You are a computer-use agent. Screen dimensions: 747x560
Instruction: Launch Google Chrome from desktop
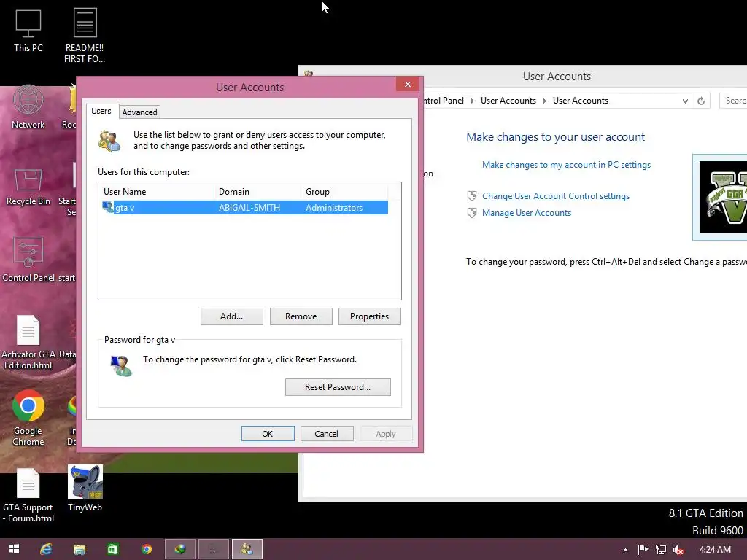pyautogui.click(x=28, y=418)
